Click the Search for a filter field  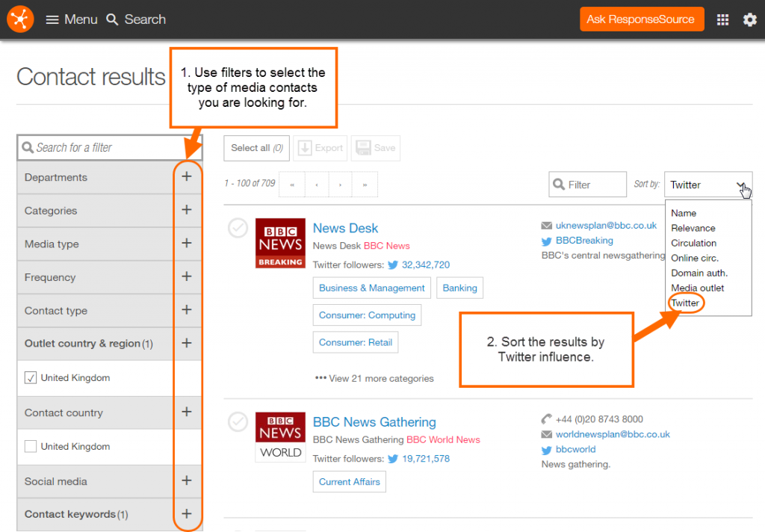tap(109, 148)
